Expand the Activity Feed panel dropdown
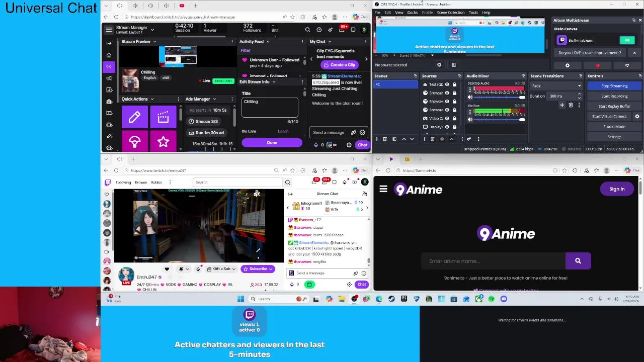 point(268,42)
